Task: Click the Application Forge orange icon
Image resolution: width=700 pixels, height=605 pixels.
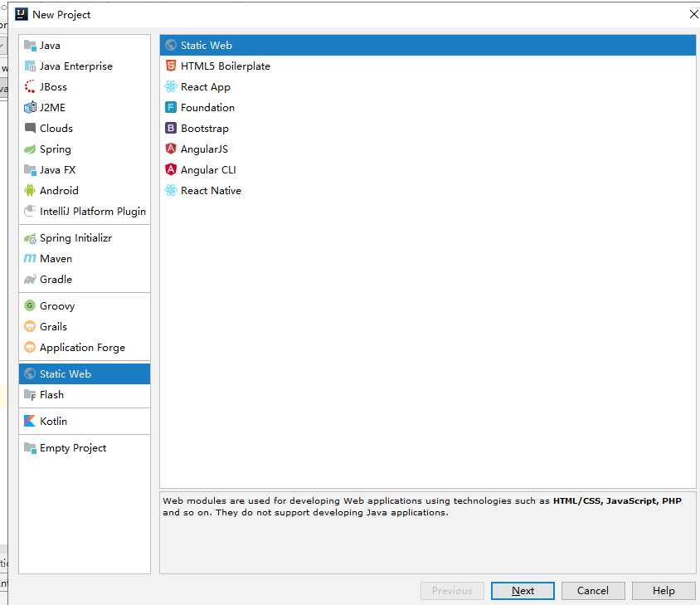Action: point(30,347)
